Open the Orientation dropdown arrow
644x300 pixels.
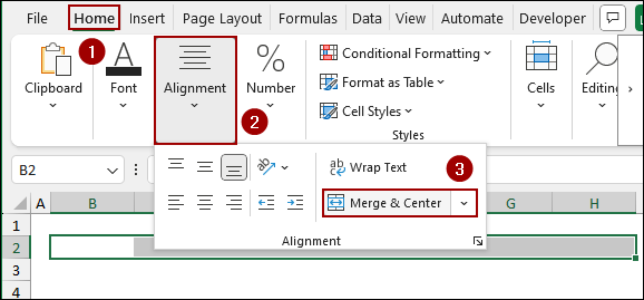[x=285, y=167]
